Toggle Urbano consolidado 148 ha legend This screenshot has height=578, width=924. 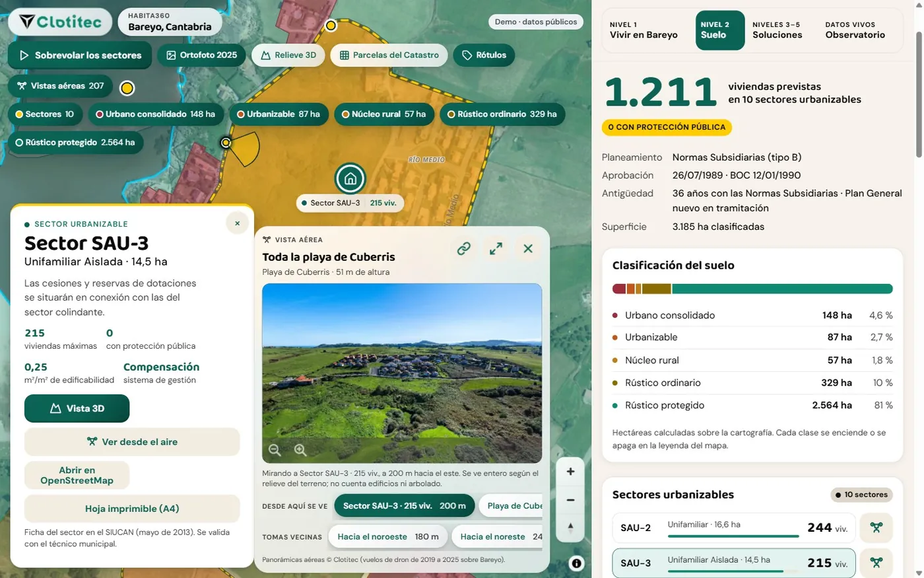156,114
